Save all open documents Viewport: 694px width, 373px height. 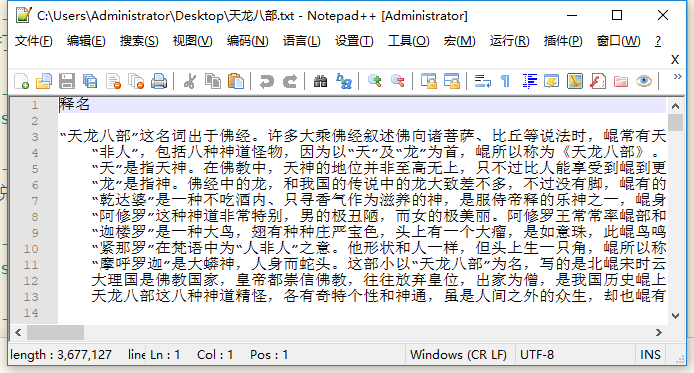tap(90, 81)
